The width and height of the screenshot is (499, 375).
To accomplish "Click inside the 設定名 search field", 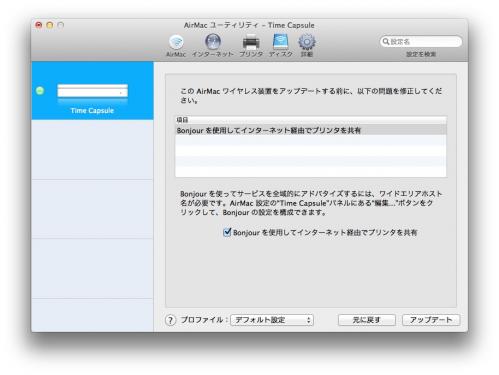I will click(x=421, y=41).
